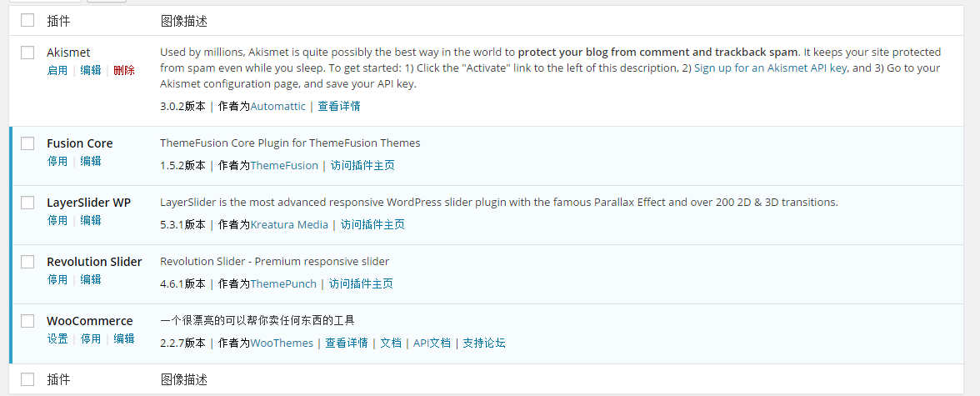The height and width of the screenshot is (396, 980).
Task: Click 停用 under LayerSlider WP
Action: 57,221
